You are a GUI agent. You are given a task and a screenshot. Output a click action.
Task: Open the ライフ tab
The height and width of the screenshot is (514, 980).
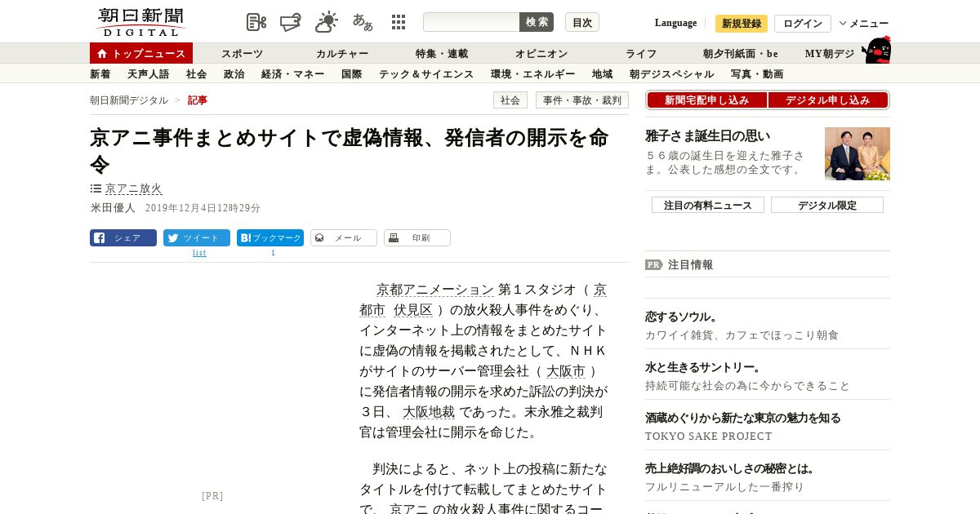[x=641, y=54]
